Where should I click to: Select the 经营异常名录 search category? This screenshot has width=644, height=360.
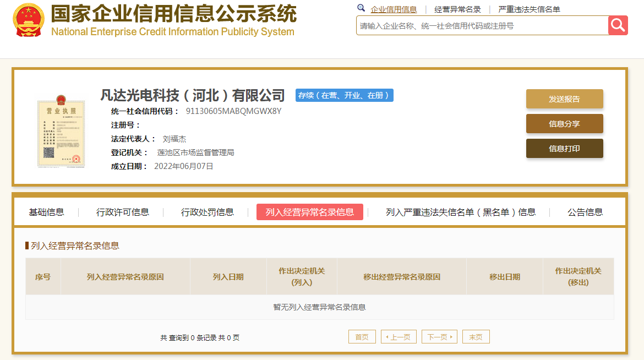point(457,9)
